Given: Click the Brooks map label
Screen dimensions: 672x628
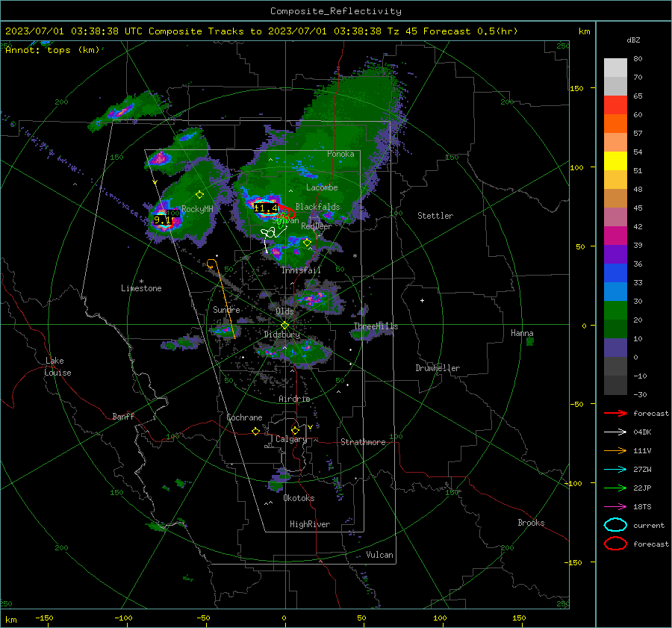Looking at the screenshot, I should coord(531,523).
